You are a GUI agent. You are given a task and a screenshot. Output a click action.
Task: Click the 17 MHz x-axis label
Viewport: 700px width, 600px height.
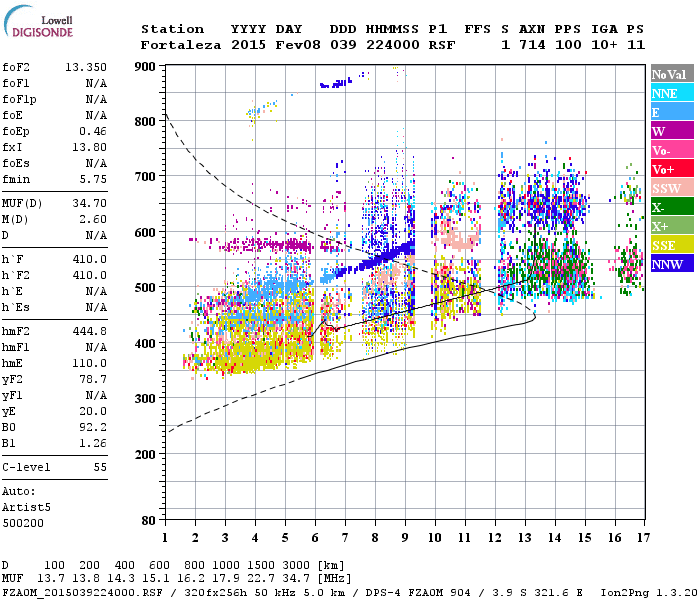pos(643,538)
